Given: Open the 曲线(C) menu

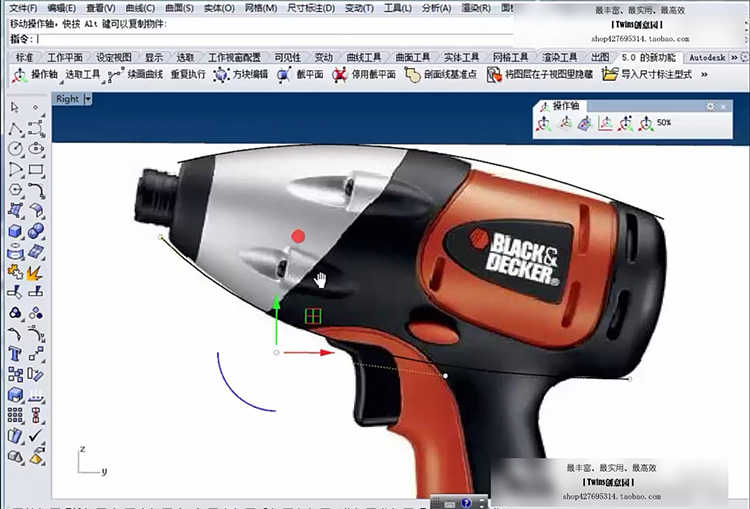Looking at the screenshot, I should click(x=140, y=8).
